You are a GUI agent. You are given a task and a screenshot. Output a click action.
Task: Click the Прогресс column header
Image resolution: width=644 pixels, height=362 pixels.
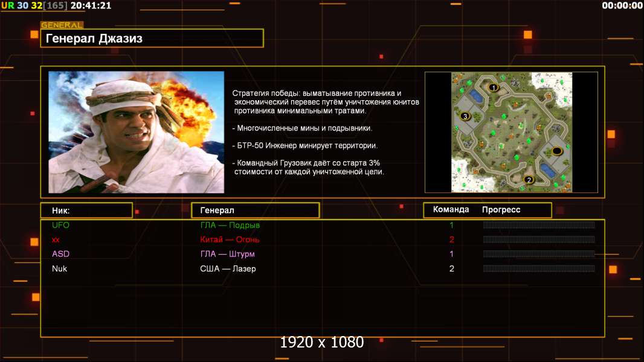pyautogui.click(x=501, y=209)
